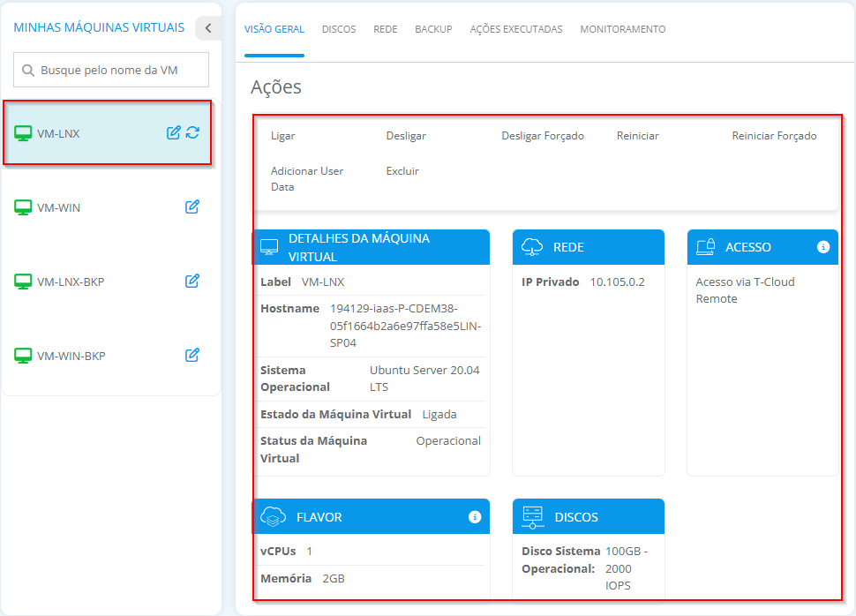
Task: Click the green monitor icon for VM-WIN
Action: coord(23,207)
